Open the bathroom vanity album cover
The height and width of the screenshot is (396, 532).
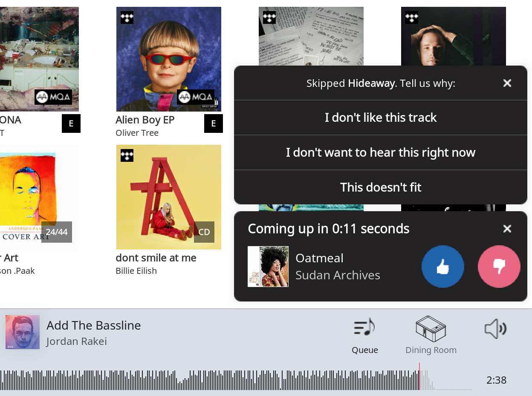(39, 59)
